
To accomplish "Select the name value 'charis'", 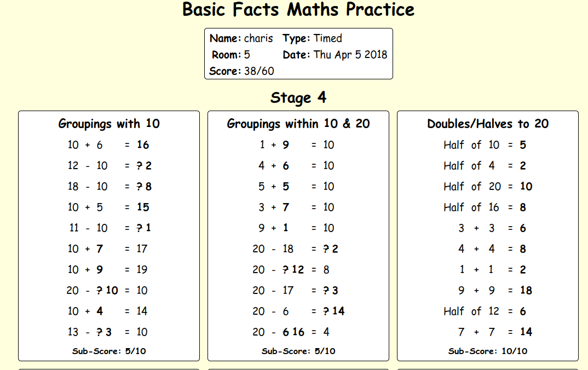I will point(258,38).
